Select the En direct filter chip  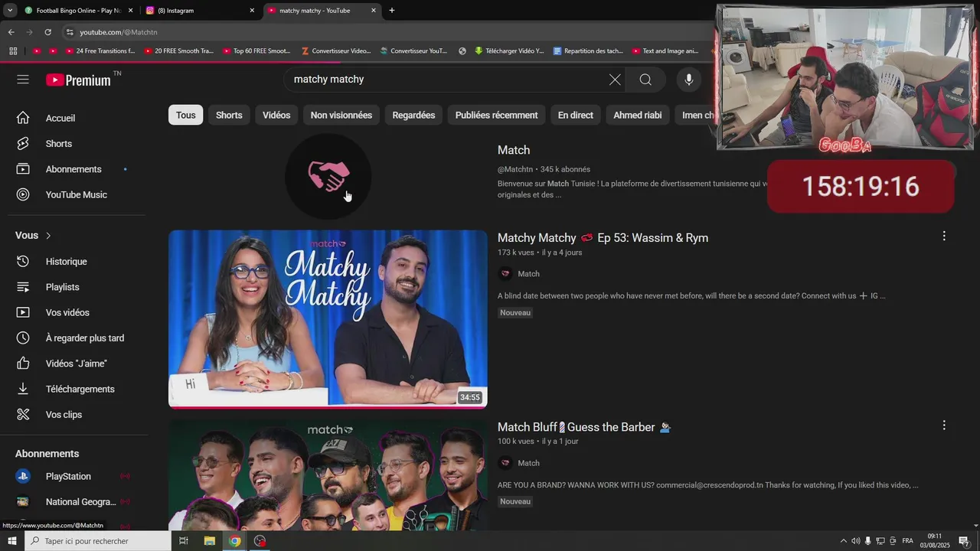tap(576, 115)
